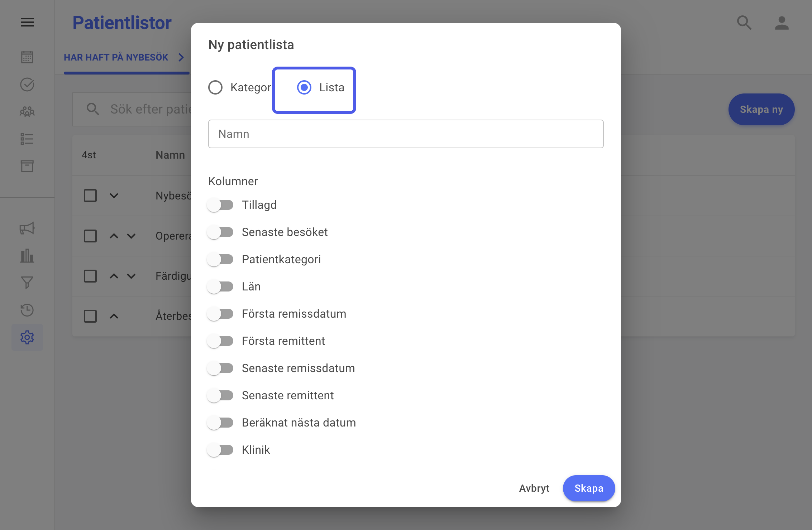Click the Namn input field
This screenshot has width=812, height=530.
click(x=406, y=134)
